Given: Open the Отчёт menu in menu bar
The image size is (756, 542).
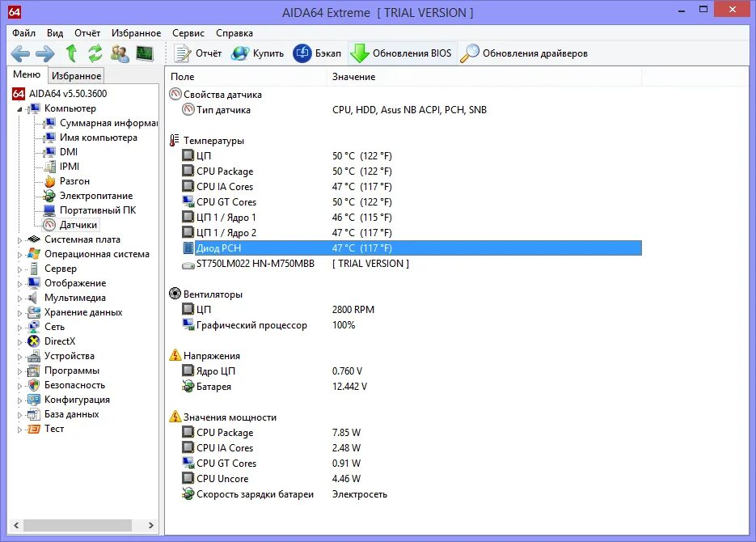Looking at the screenshot, I should [x=87, y=33].
